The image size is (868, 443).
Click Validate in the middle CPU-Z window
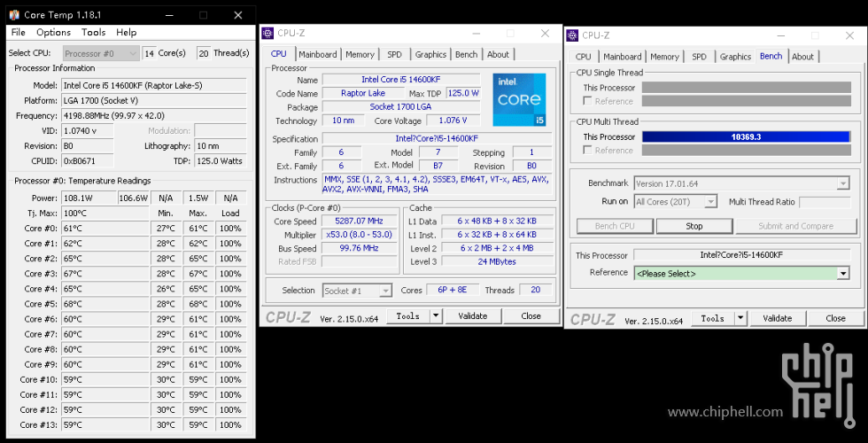point(472,315)
